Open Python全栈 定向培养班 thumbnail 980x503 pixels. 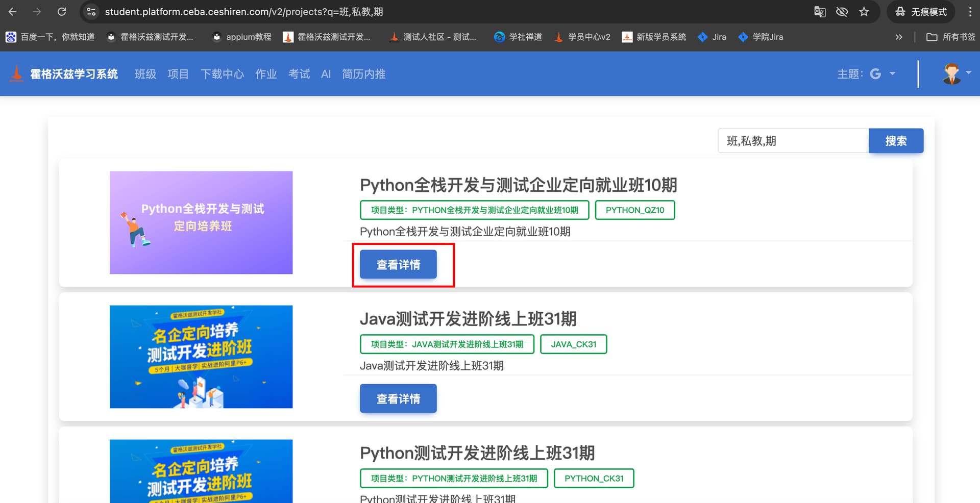(x=201, y=222)
